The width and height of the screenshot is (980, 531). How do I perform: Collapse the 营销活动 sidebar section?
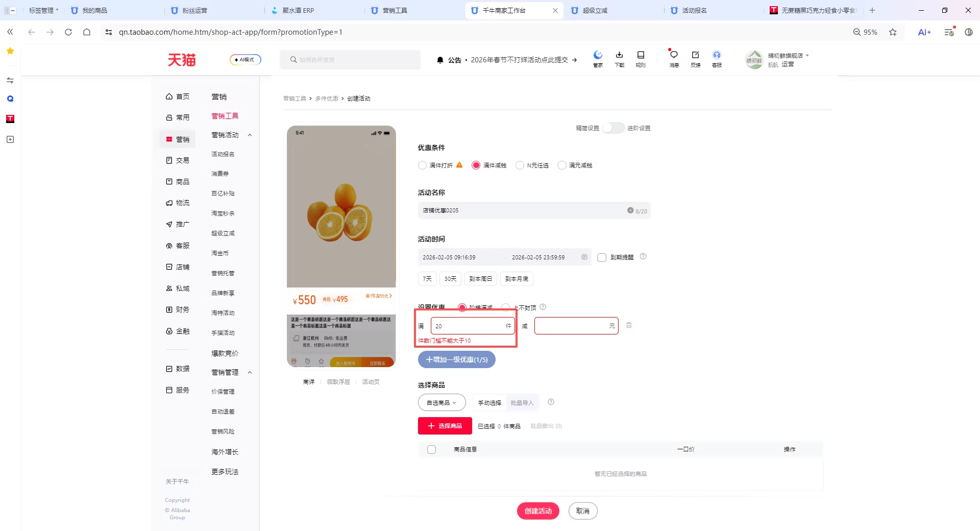(x=250, y=135)
